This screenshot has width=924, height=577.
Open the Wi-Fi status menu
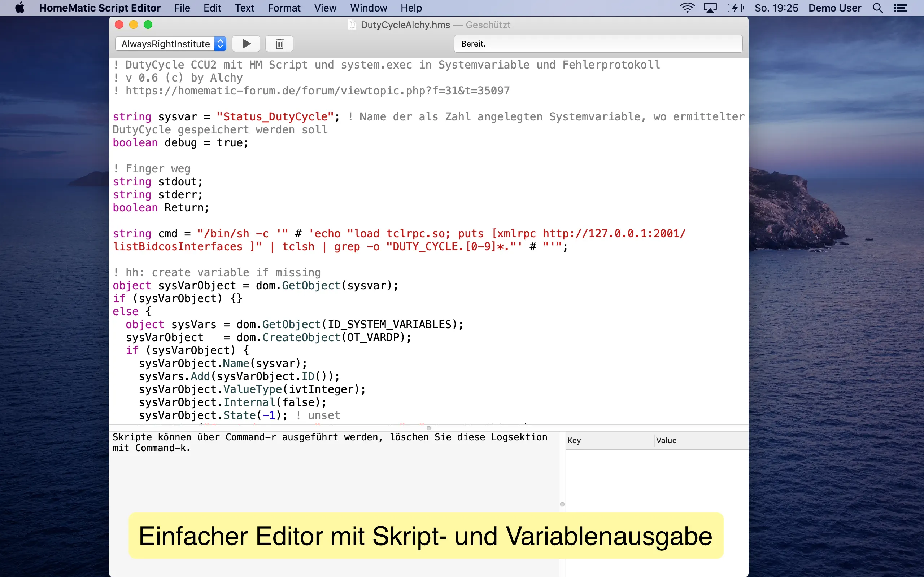click(x=687, y=8)
